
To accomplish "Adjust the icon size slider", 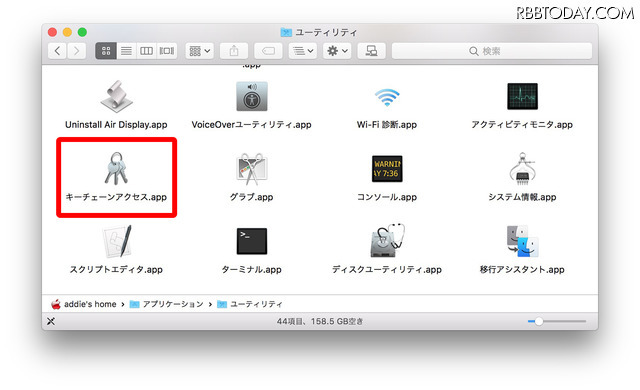I will 539,321.
